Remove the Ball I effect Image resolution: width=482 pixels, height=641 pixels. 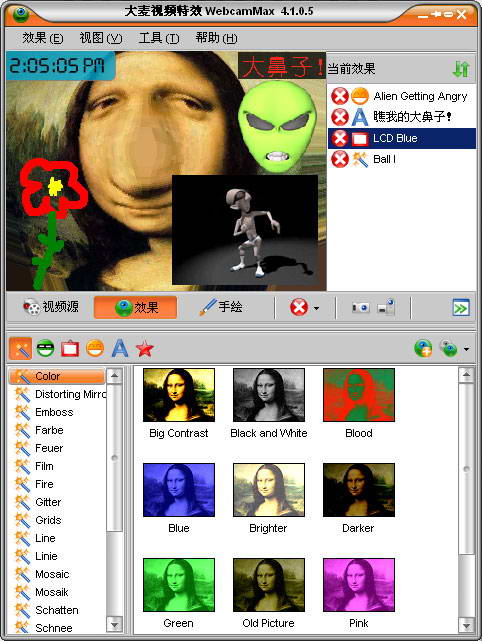click(339, 159)
